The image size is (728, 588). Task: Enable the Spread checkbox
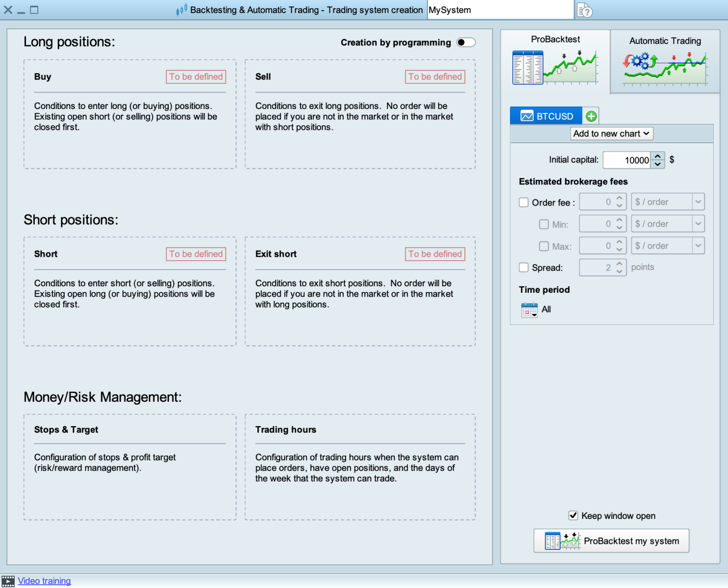(x=524, y=267)
